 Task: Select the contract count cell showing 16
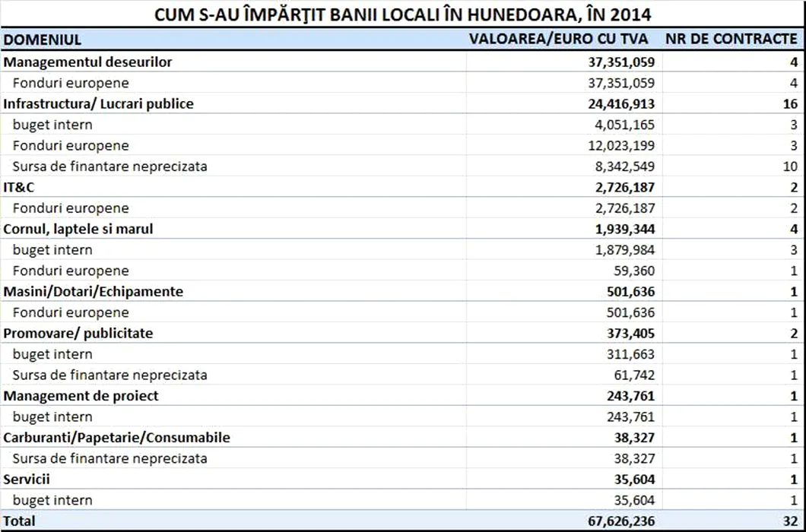click(789, 104)
